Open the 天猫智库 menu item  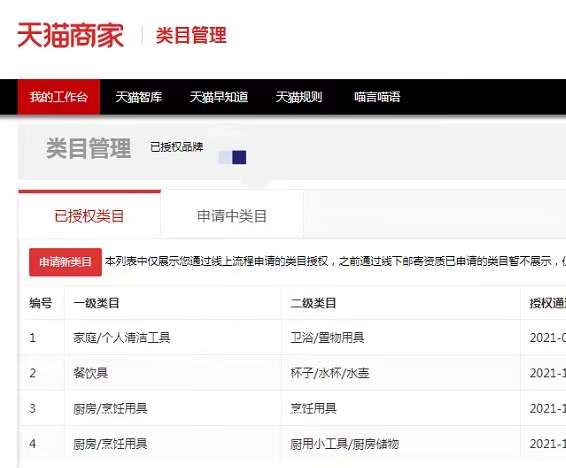tap(139, 97)
